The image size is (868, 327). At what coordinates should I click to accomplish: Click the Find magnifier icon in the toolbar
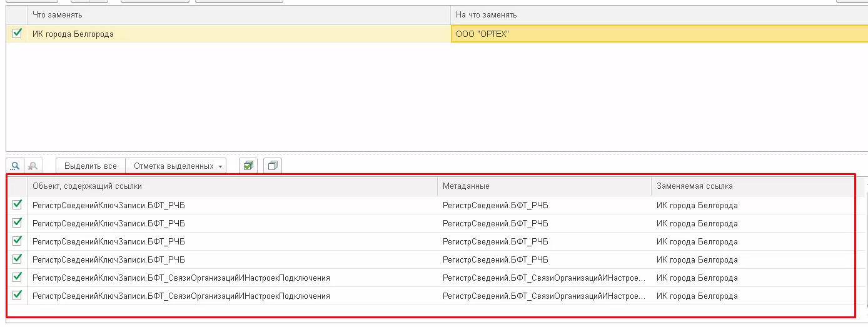pos(14,166)
